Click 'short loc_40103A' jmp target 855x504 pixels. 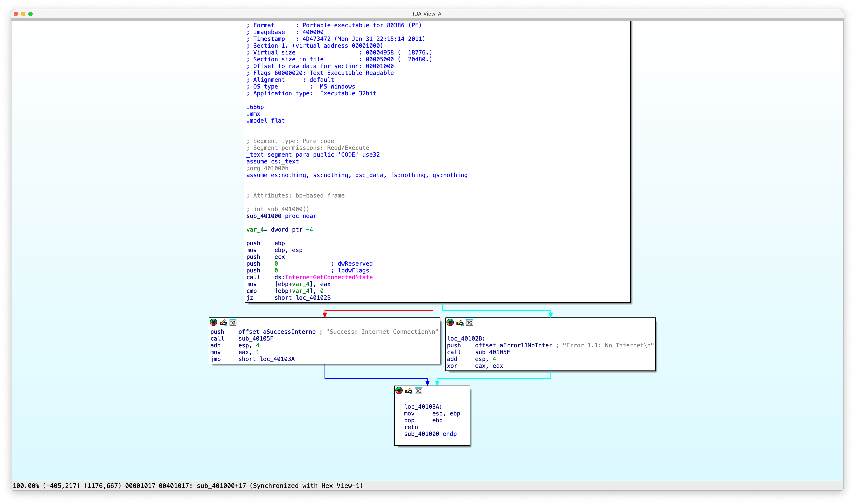(266, 359)
